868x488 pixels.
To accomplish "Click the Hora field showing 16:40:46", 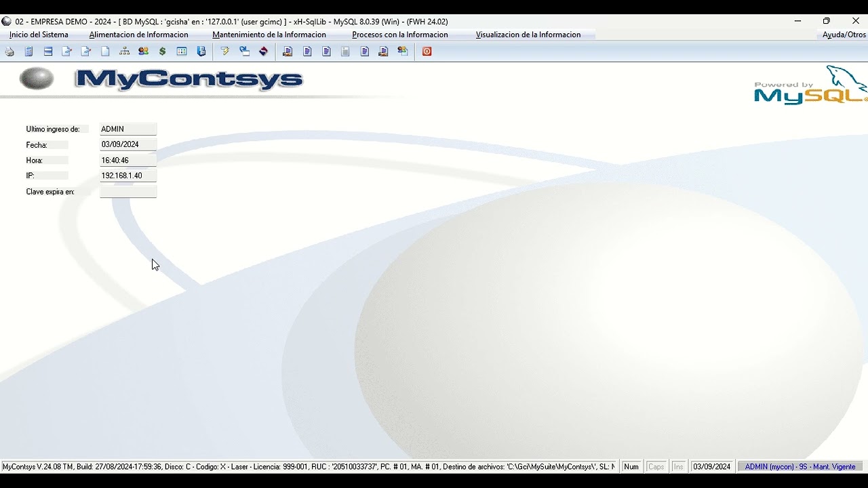I will (x=128, y=160).
